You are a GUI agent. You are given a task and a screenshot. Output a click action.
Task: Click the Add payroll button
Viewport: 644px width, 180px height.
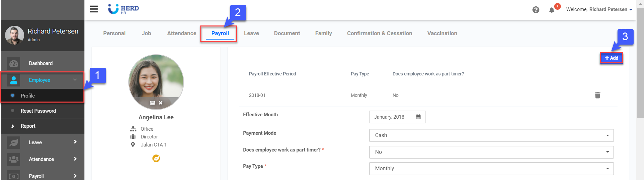(x=611, y=58)
